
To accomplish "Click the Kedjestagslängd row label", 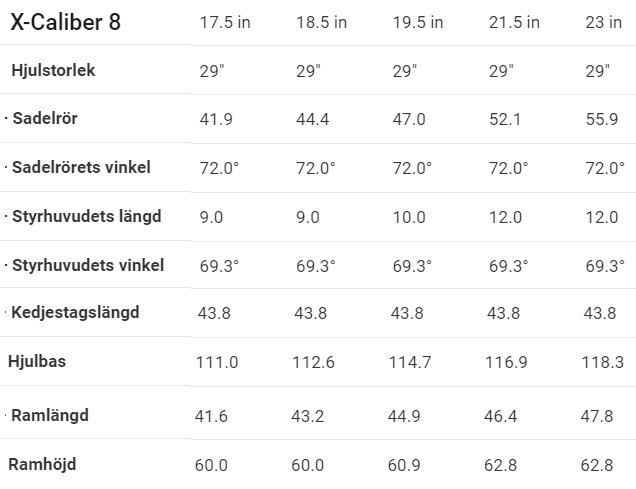I will 75,313.
